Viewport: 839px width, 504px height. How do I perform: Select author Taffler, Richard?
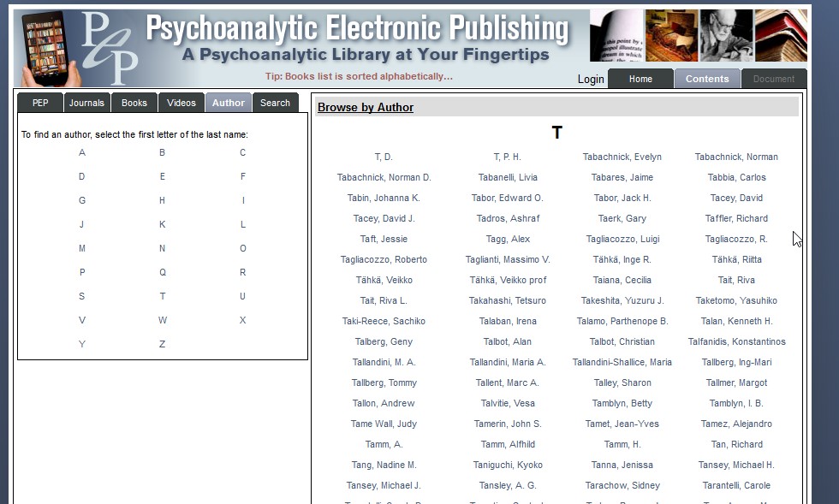coord(737,218)
